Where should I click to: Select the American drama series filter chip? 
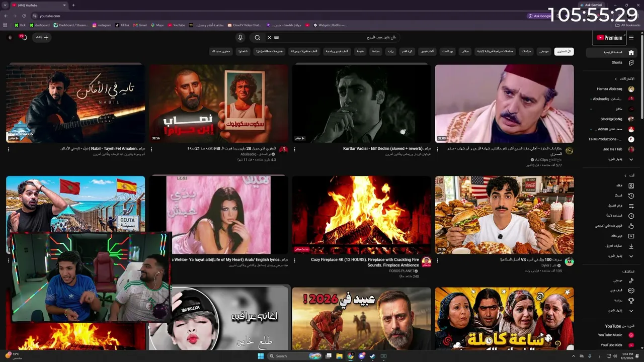495,51
